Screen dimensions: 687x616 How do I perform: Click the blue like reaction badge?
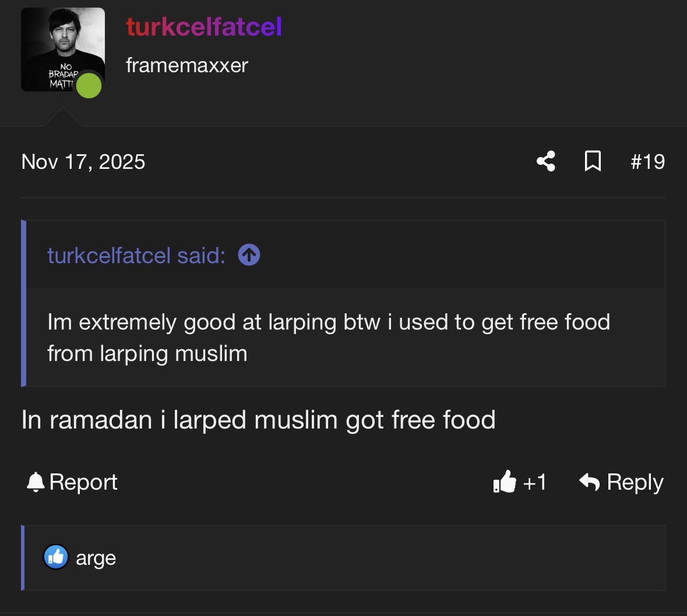pos(56,557)
